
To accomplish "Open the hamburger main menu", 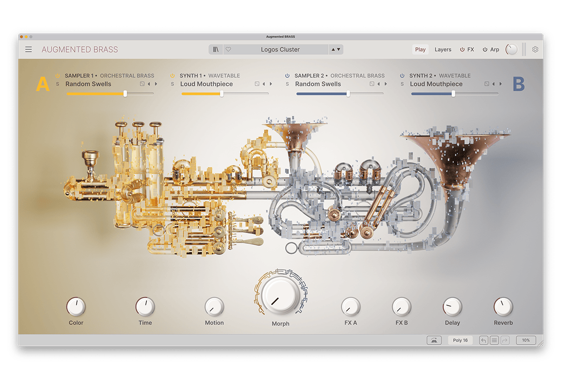I will (x=29, y=49).
